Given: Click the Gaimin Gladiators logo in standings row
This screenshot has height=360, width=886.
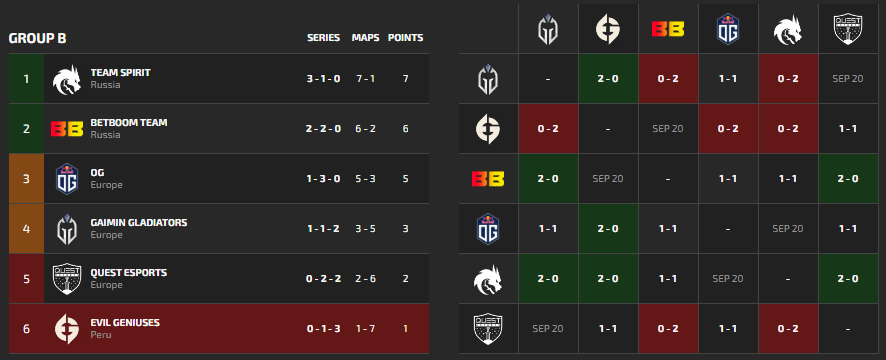Looking at the screenshot, I should coord(67,229).
